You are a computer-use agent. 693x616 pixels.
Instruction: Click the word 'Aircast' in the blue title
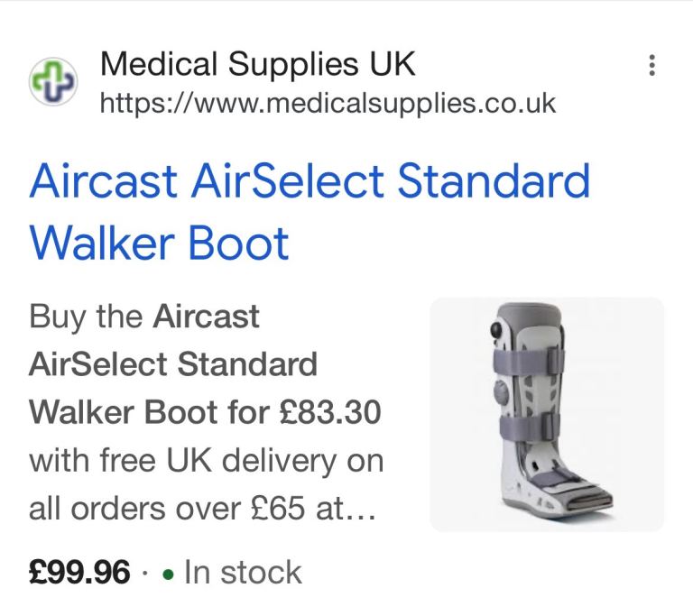pos(103,183)
